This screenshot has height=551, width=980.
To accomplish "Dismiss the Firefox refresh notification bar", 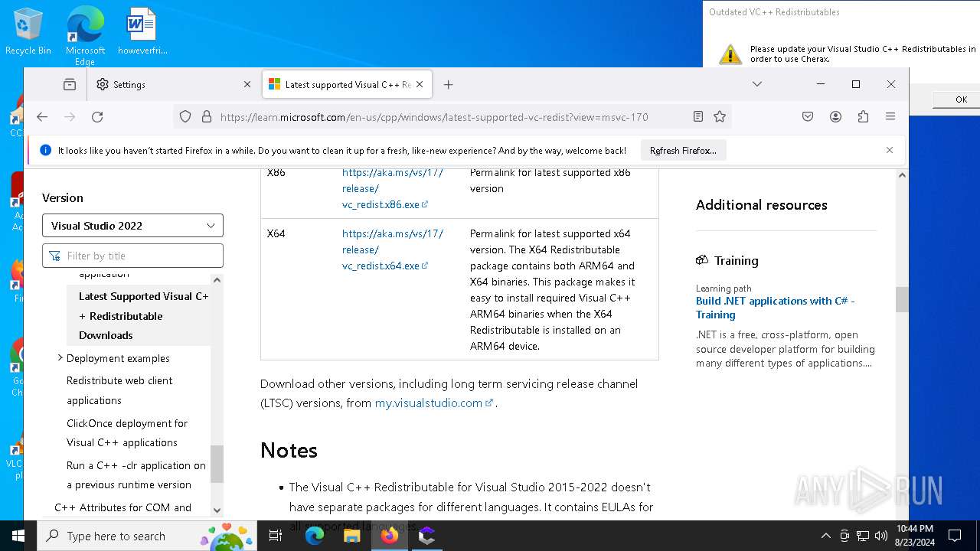I will [x=890, y=150].
